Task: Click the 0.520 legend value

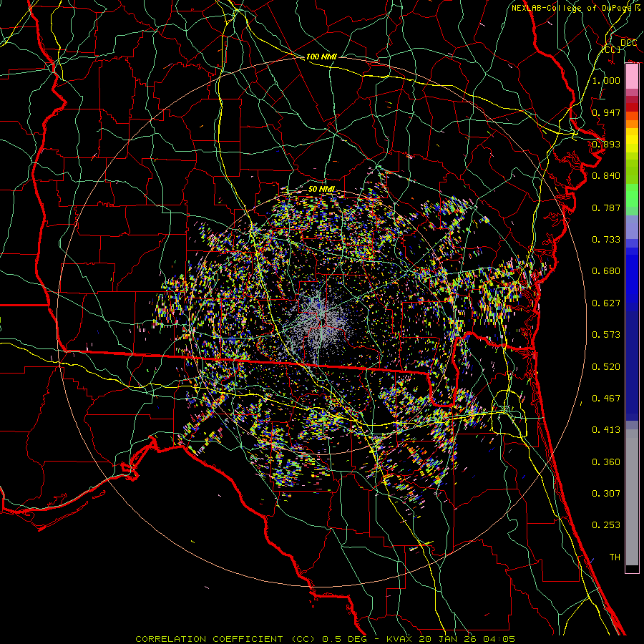Action: point(606,367)
